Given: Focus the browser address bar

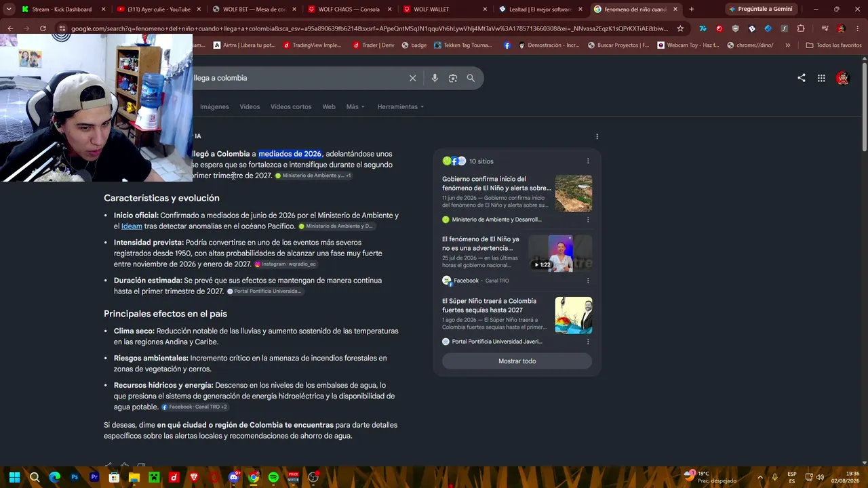Looking at the screenshot, I should pos(370,28).
